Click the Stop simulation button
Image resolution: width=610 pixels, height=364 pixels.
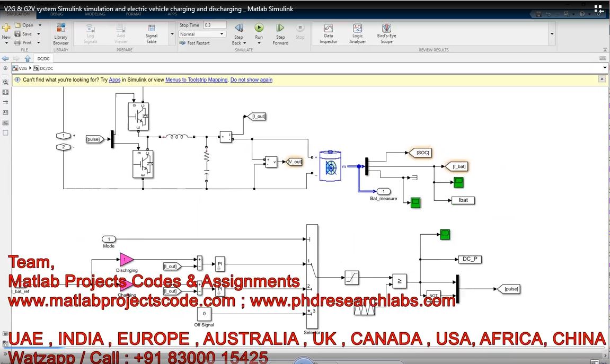299,28
